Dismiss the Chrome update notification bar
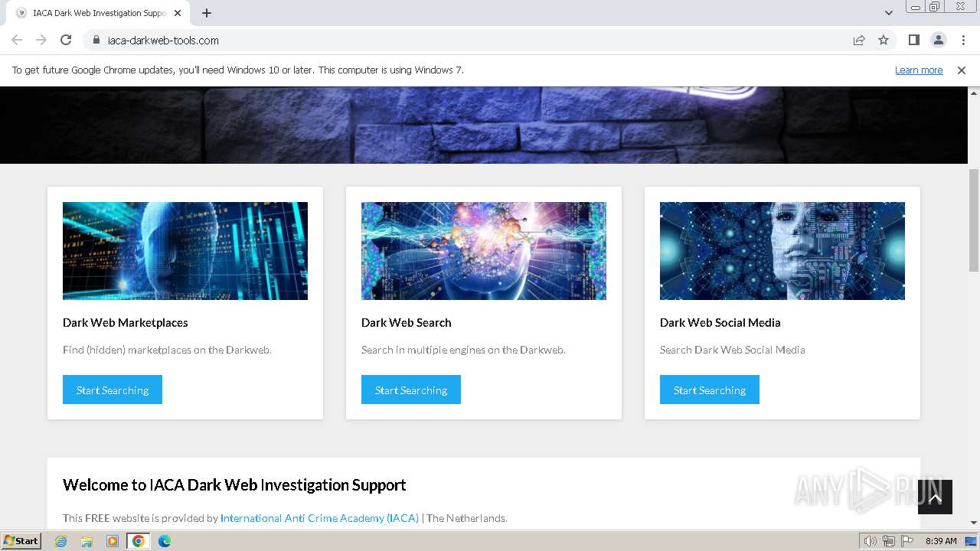The height and width of the screenshot is (551, 980). [x=962, y=70]
